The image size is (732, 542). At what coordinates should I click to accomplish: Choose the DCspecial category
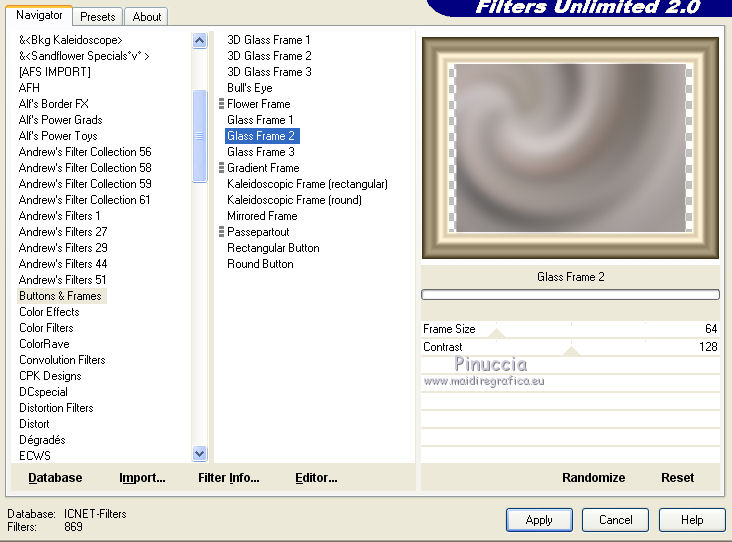point(43,392)
